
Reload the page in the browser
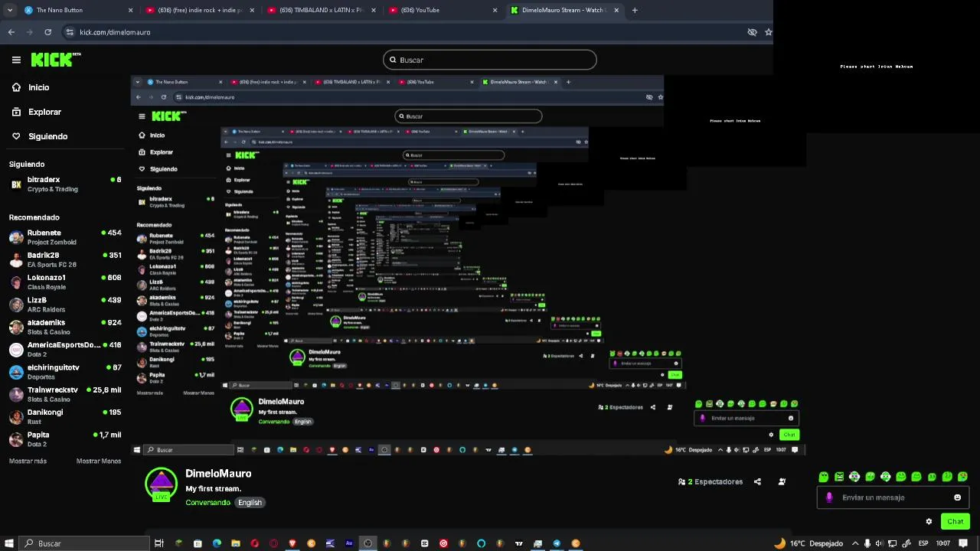(x=47, y=32)
